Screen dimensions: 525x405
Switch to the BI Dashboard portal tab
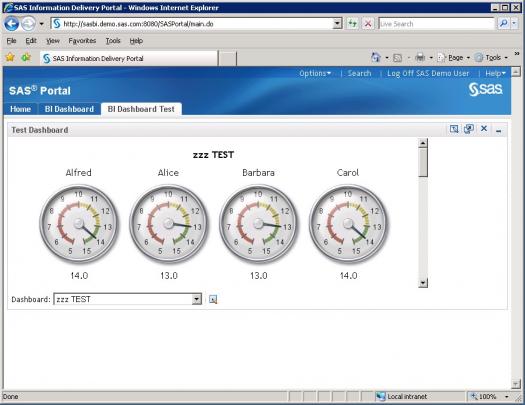click(x=69, y=109)
